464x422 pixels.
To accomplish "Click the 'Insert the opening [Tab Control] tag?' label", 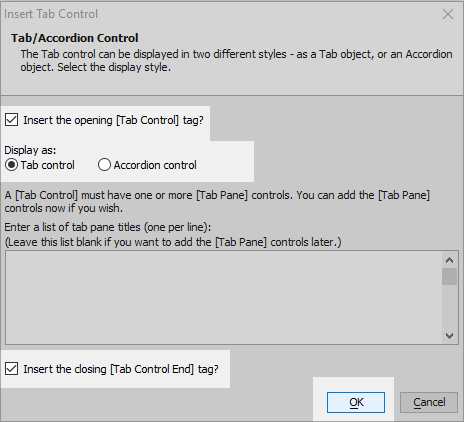I will click(113, 120).
